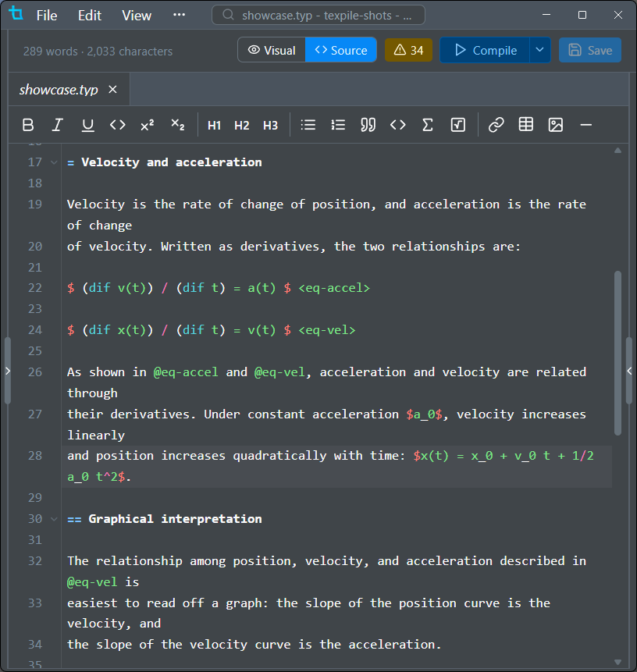The height and width of the screenshot is (672, 637).
Task: Insert a block quote
Action: pyautogui.click(x=368, y=125)
